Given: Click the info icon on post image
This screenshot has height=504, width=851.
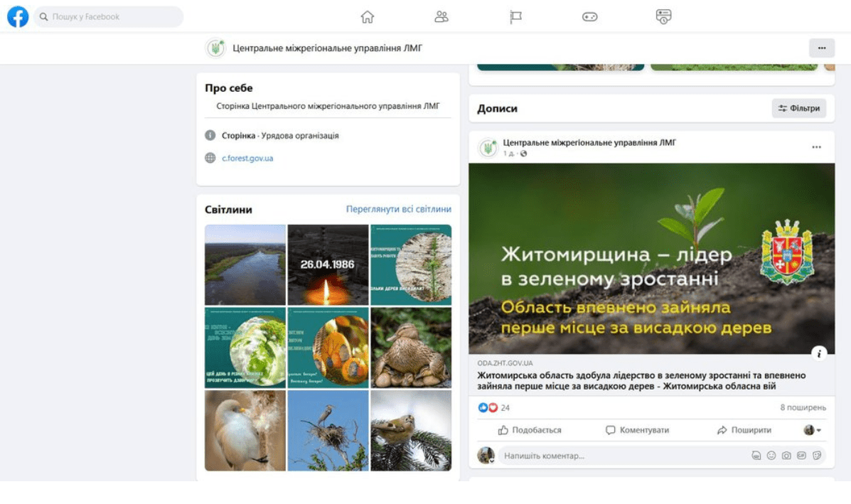Looking at the screenshot, I should click(819, 353).
